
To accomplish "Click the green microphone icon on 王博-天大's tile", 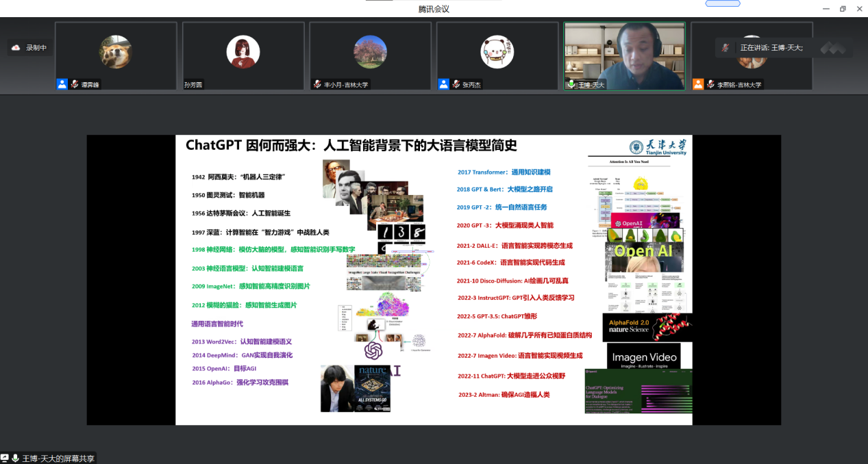I will click(571, 84).
